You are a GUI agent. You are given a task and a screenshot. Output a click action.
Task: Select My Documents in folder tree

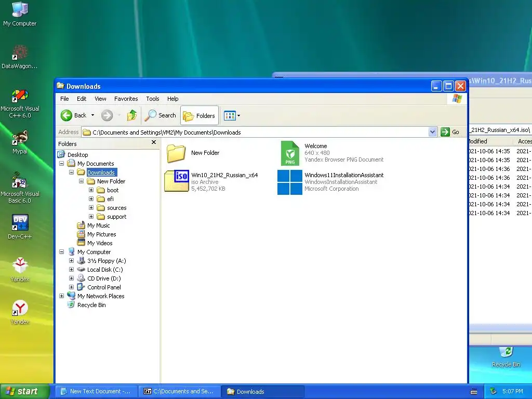(96, 164)
